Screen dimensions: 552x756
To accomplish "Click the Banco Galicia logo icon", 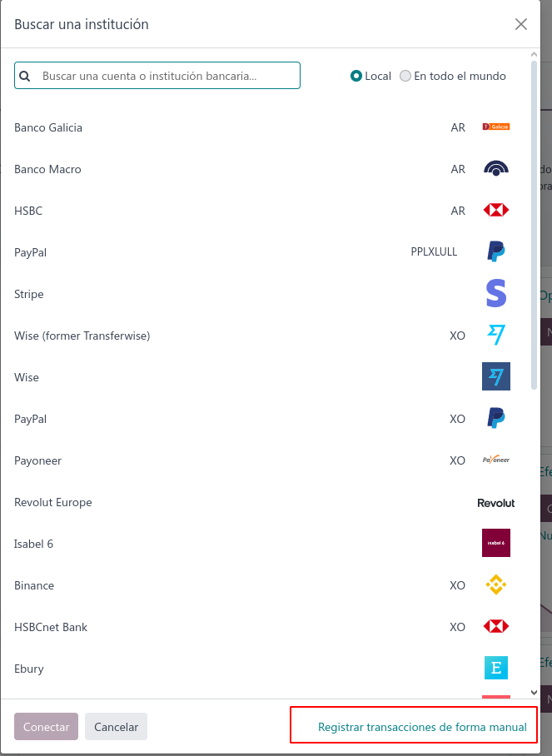I will tap(495, 127).
